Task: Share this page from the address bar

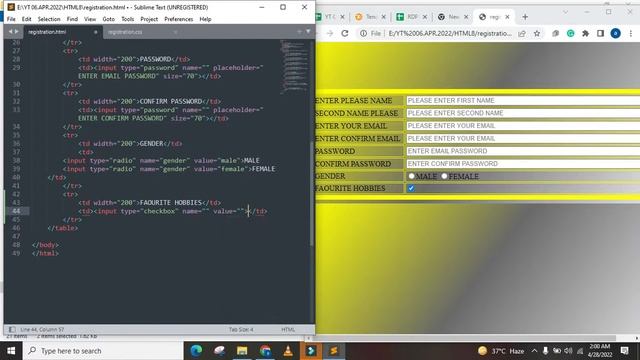Action: tap(522, 33)
